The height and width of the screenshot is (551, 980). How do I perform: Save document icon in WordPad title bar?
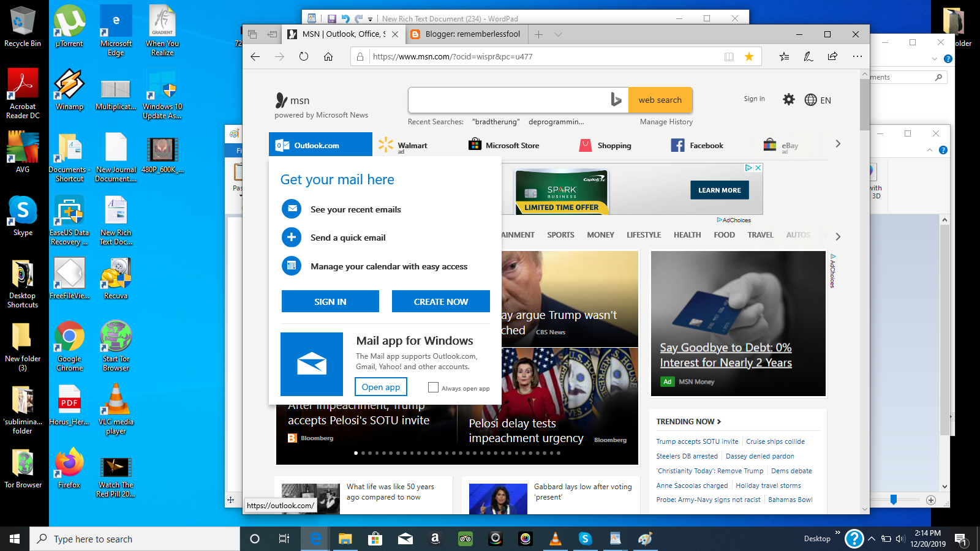pyautogui.click(x=331, y=19)
